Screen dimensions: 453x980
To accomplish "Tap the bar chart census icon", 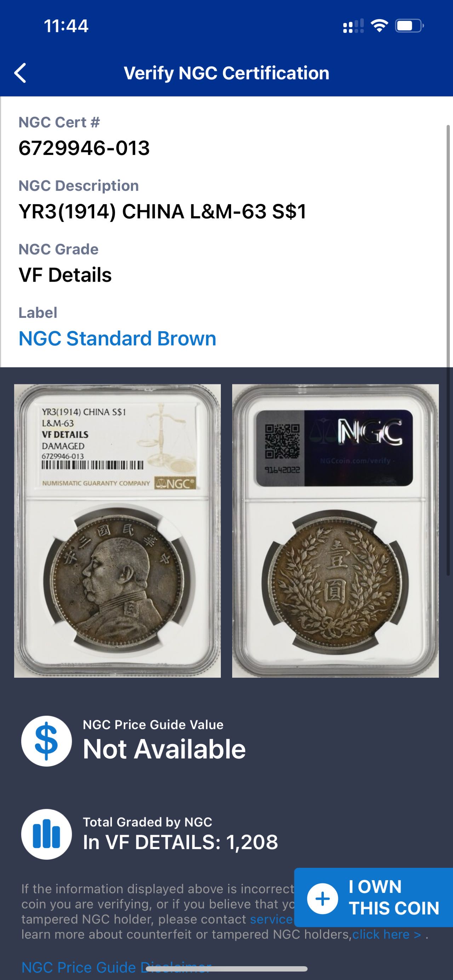I will click(x=46, y=834).
